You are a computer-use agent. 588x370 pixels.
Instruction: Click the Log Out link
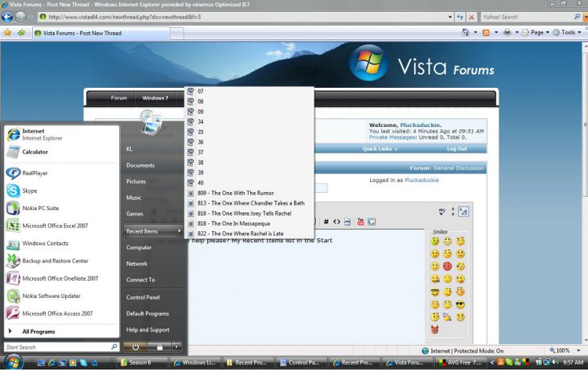(457, 149)
